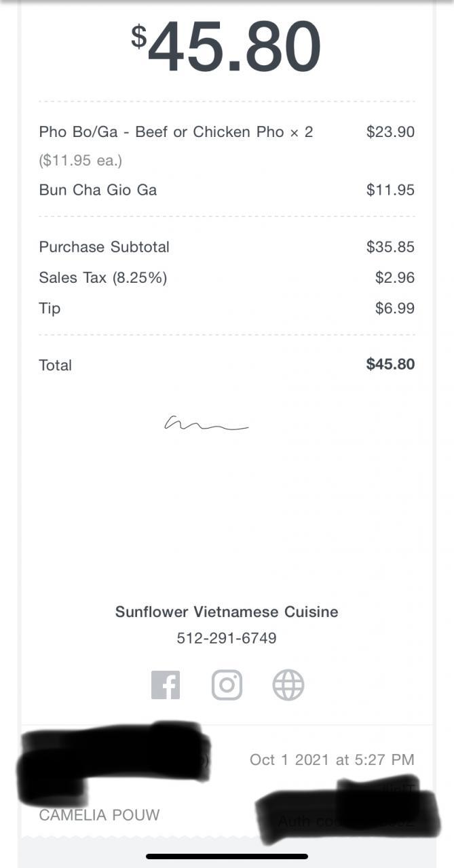Tap the ($11.95 ea.) unit price note
454x868 pixels.
(80, 161)
